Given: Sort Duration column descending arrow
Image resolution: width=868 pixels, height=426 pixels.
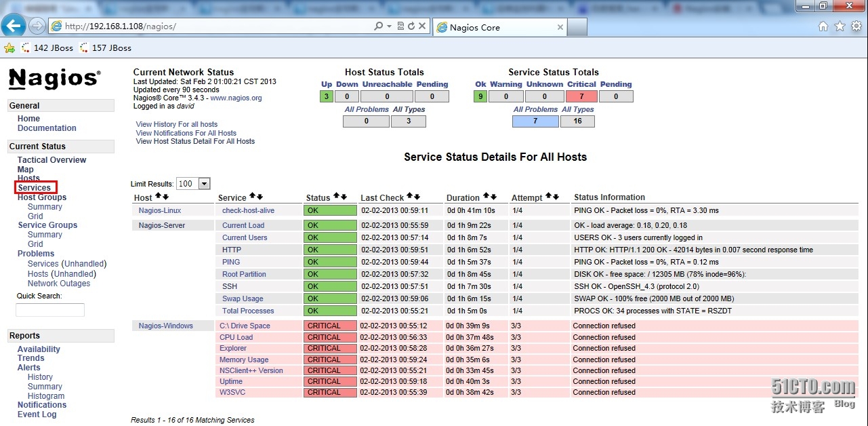Looking at the screenshot, I should pyautogui.click(x=493, y=197).
